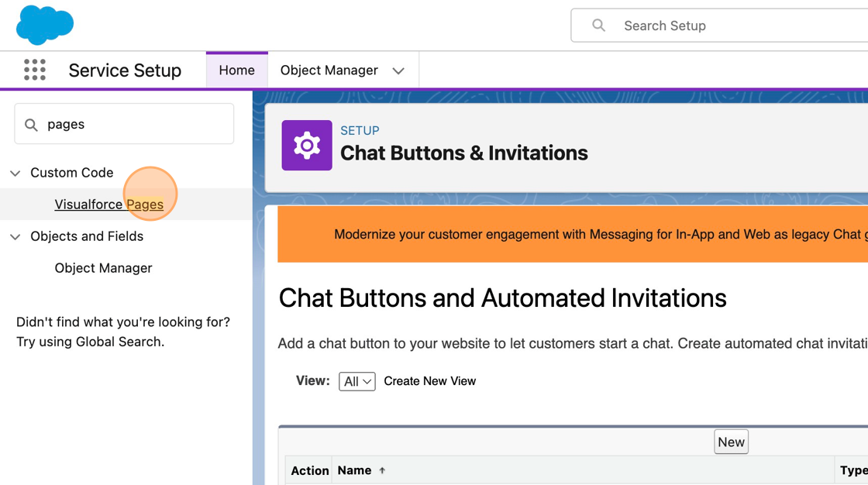The image size is (868, 485).
Task: Click the purple Setup gear icon
Action: click(x=307, y=146)
